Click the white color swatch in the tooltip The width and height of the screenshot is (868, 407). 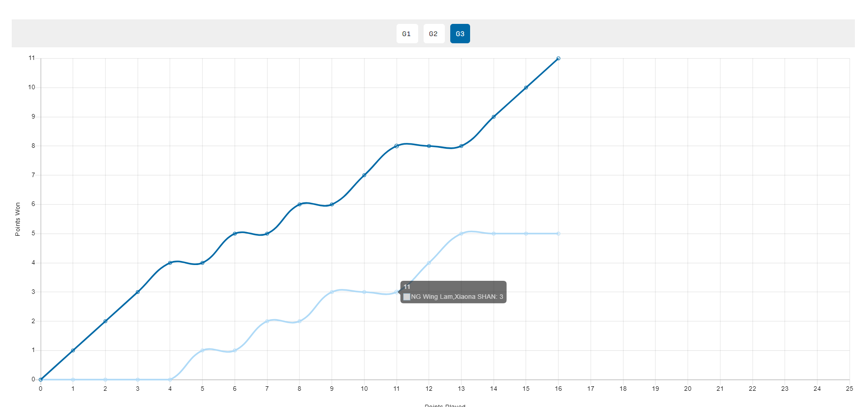(x=406, y=297)
